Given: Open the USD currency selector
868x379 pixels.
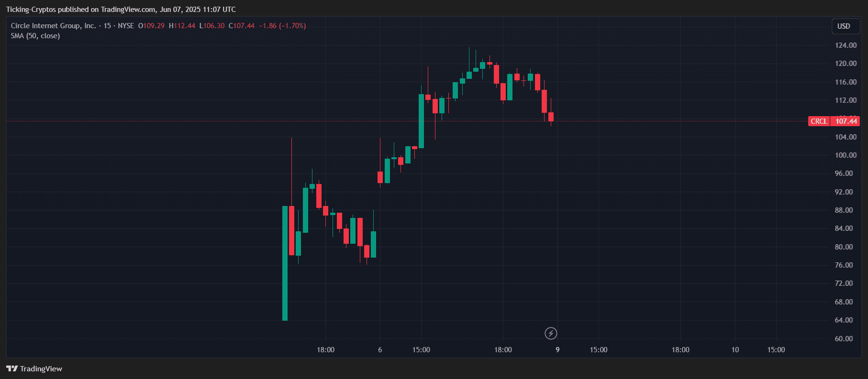Looking at the screenshot, I should [844, 26].
